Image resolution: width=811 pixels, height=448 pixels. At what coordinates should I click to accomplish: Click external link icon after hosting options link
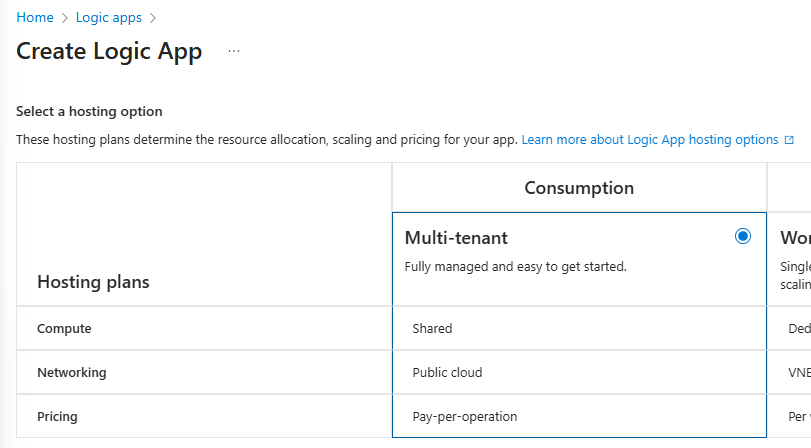pyautogui.click(x=789, y=140)
